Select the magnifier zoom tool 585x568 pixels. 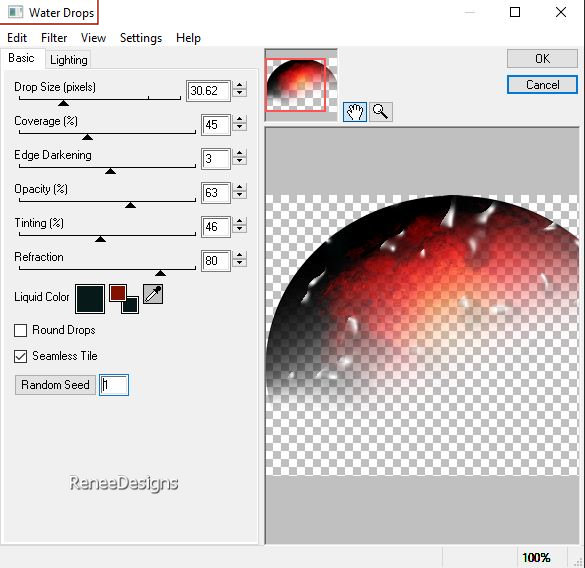pos(380,112)
